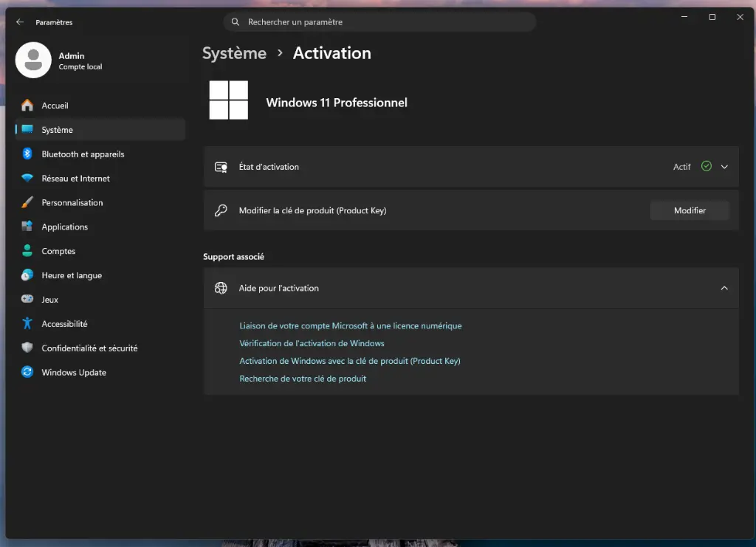The height and width of the screenshot is (547, 756).
Task: Click the Jeux gamepad icon
Action: coord(27,299)
